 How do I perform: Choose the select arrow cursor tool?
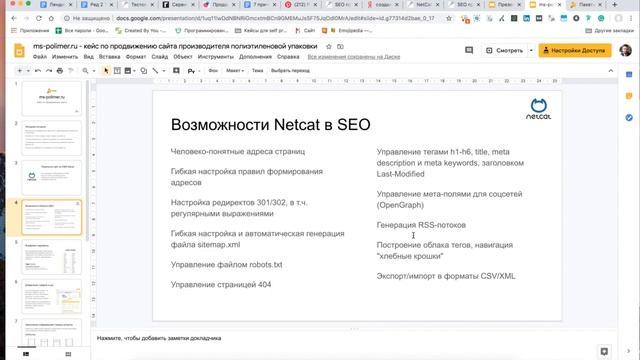coord(106,71)
